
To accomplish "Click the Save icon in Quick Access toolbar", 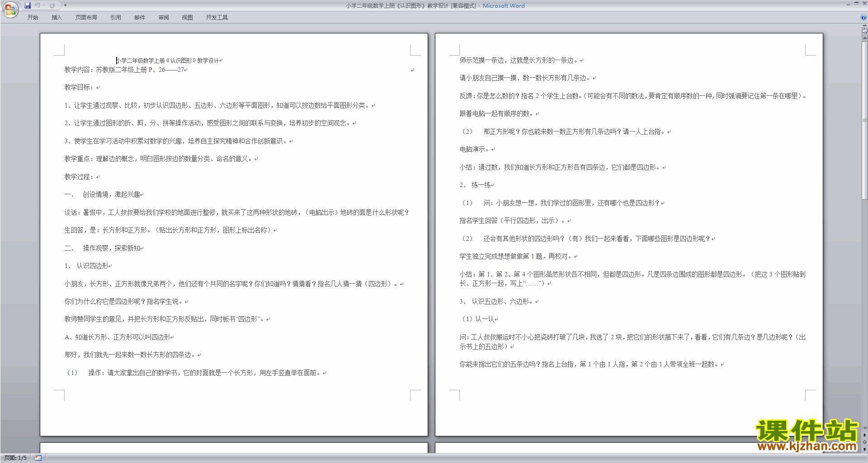I will click(28, 5).
